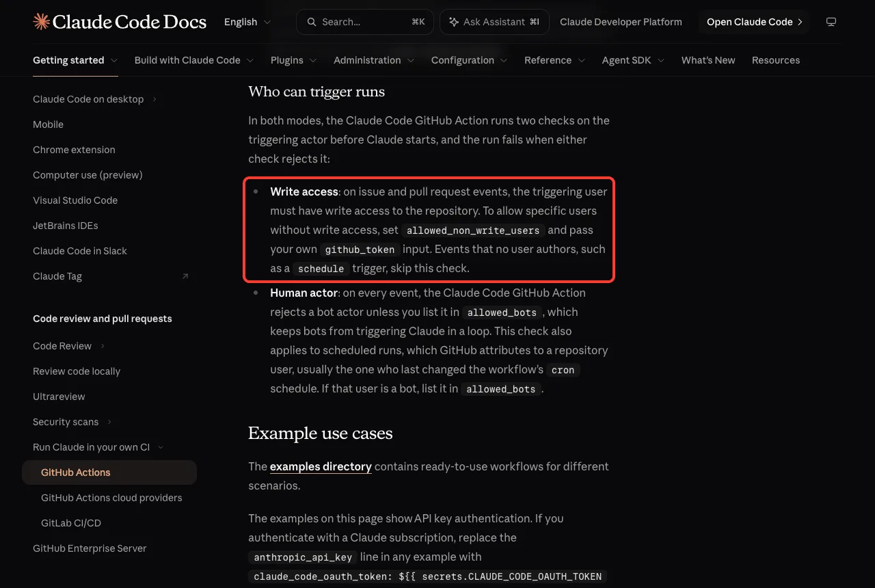
Task: Open the Mobile sidebar page
Action: point(48,124)
